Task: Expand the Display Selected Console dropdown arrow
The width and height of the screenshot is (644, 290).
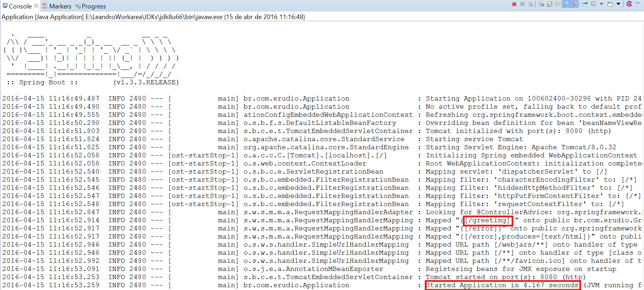Action: (601, 4)
